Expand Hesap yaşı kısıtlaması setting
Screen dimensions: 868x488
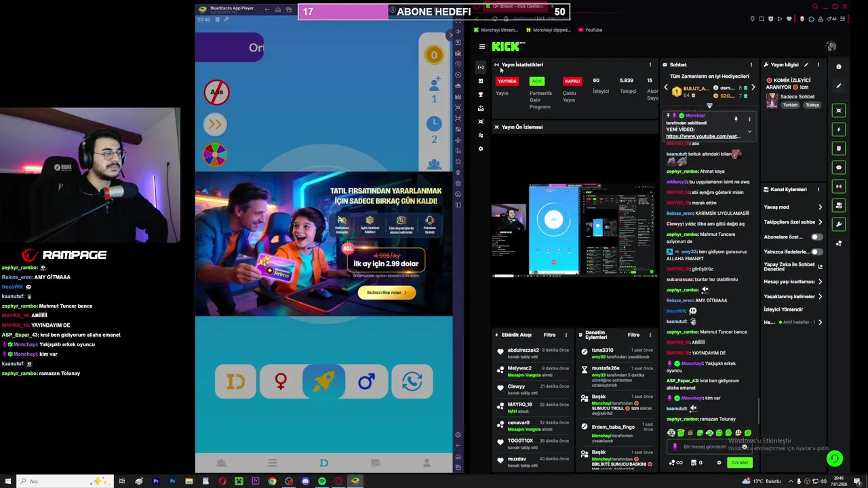click(x=820, y=281)
